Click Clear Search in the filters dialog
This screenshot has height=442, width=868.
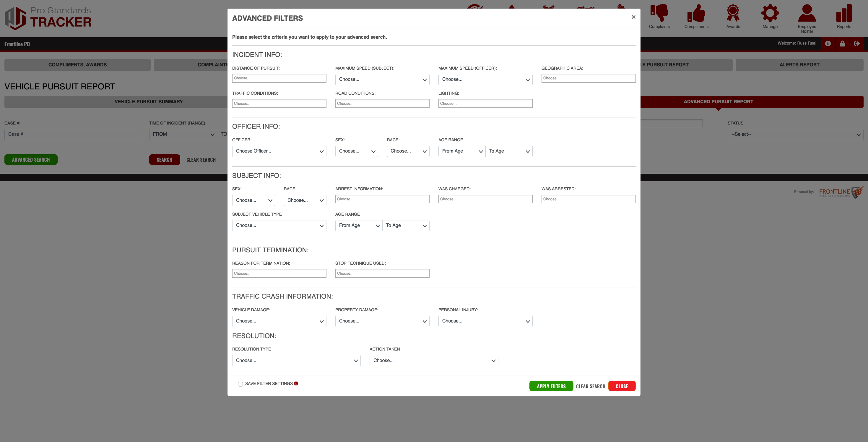coord(590,386)
